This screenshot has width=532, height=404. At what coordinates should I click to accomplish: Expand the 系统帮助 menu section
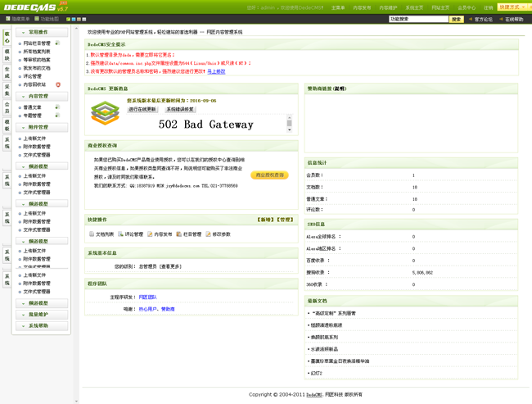coord(42,326)
